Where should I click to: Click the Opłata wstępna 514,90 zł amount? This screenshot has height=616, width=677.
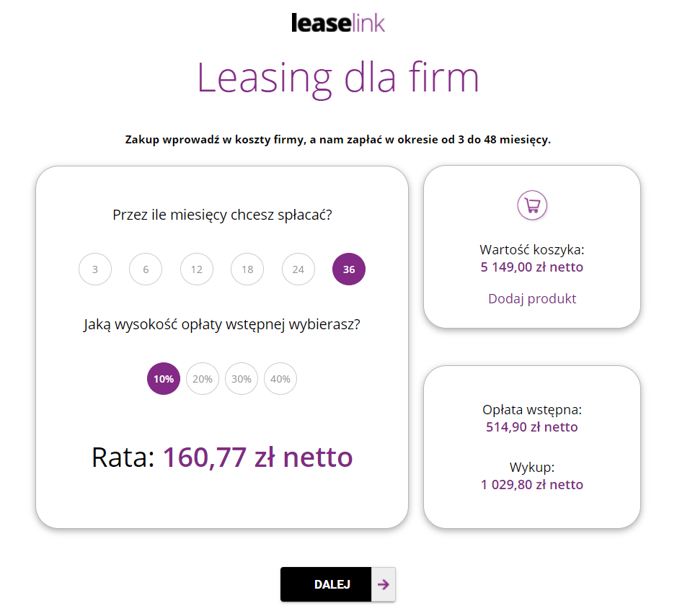(x=532, y=427)
